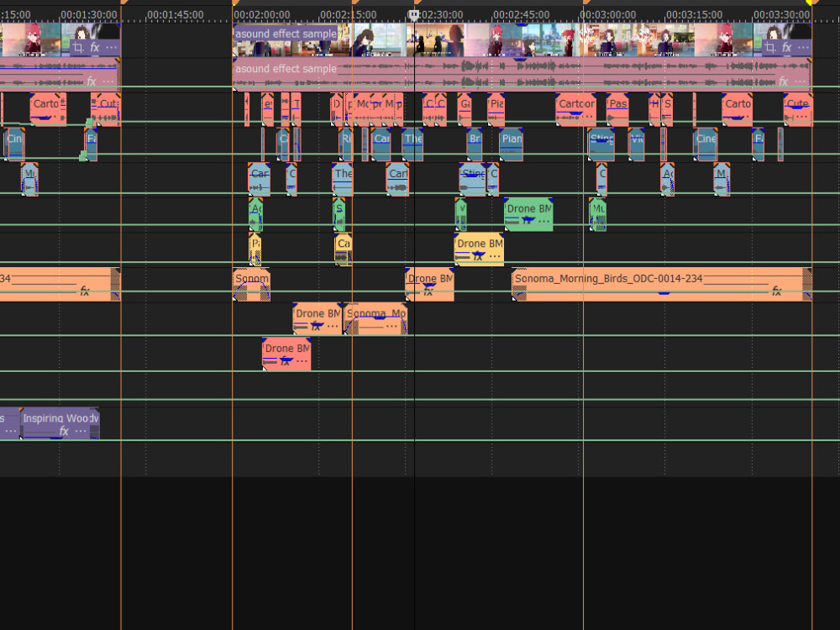Viewport: 840px width, 630px height.
Task: Select the blue Pian audio clip
Action: 511,144
